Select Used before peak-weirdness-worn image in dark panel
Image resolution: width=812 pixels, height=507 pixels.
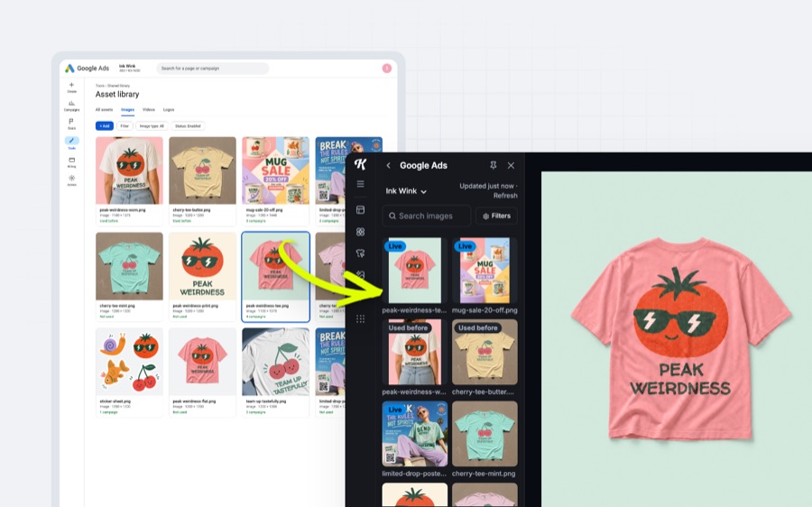pyautogui.click(x=415, y=352)
